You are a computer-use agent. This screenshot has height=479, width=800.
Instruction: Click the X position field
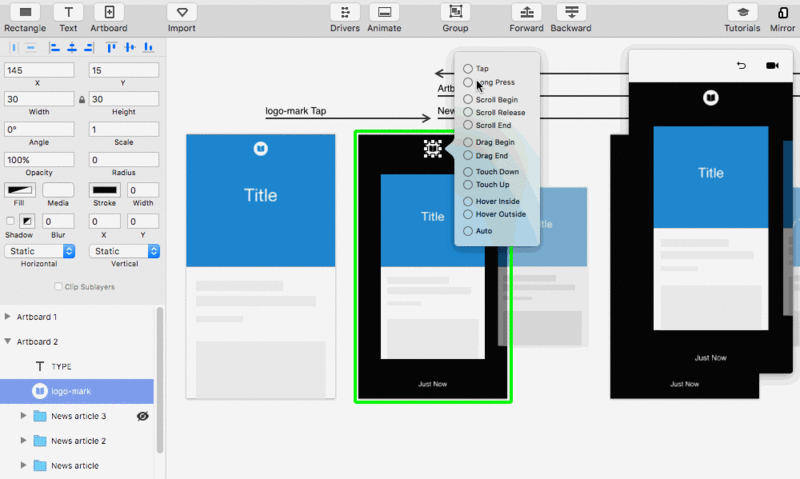click(x=39, y=70)
